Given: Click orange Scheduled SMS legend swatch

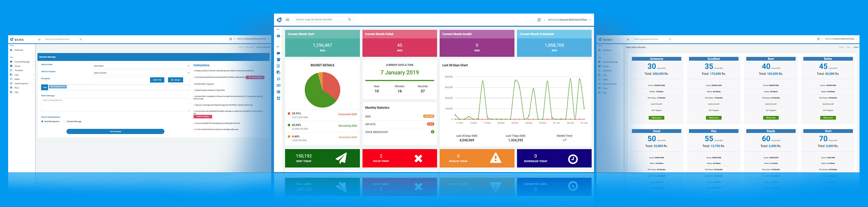Looking at the screenshot, I should click(289, 137).
